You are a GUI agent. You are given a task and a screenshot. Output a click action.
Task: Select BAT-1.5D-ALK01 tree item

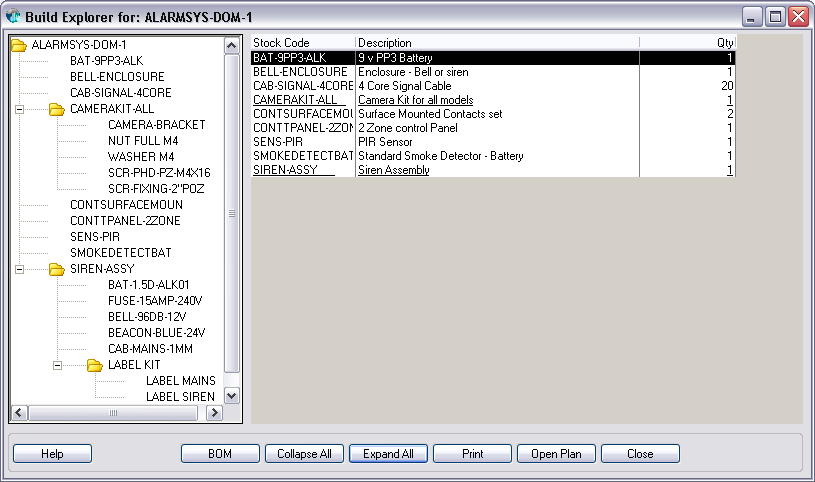click(x=149, y=285)
